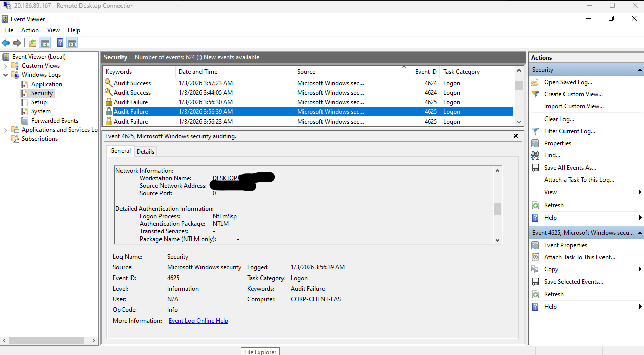Close the event preview pane
The image size is (644, 355).
[x=516, y=136]
